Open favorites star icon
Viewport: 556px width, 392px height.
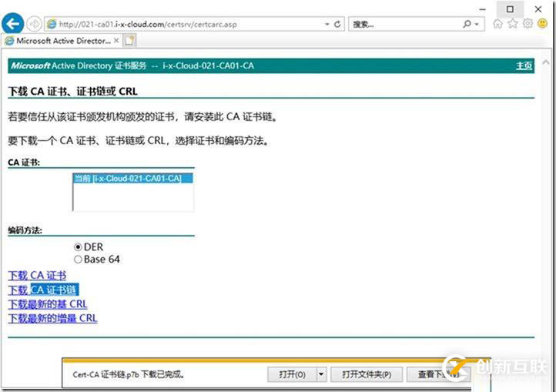pos(513,24)
